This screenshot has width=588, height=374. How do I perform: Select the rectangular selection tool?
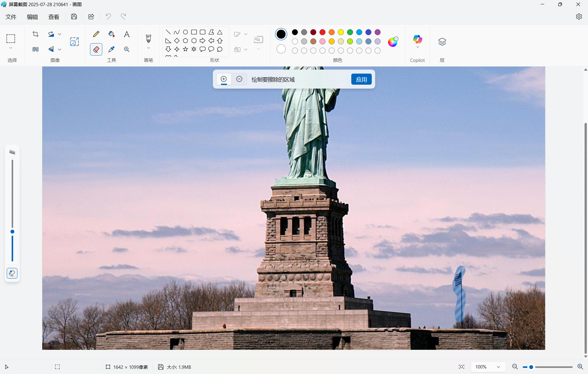(x=11, y=39)
